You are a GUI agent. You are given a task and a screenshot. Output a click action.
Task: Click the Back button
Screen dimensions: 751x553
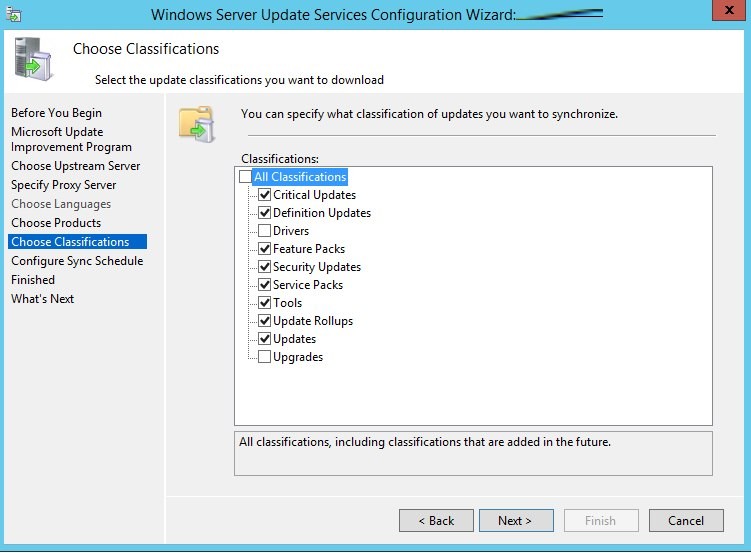436,520
